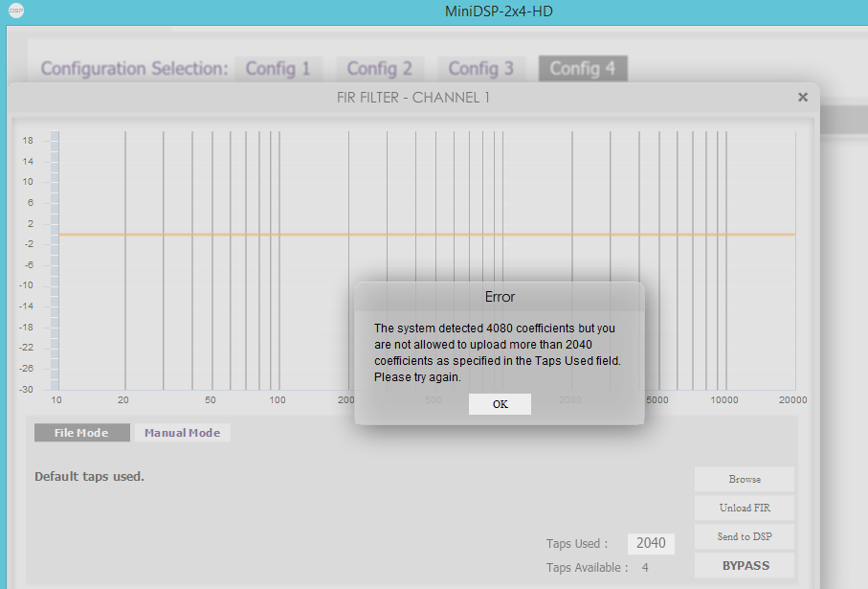Click the Taps Used label

click(x=577, y=544)
